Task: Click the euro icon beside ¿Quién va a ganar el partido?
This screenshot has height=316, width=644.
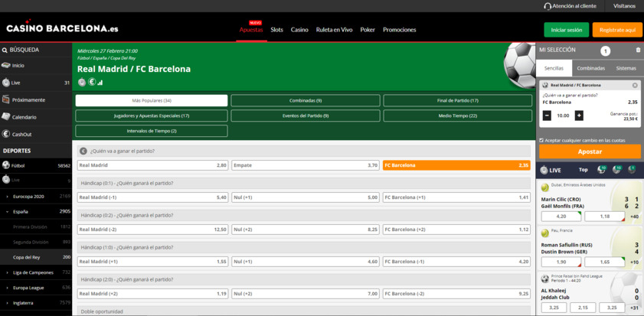Action: (83, 151)
